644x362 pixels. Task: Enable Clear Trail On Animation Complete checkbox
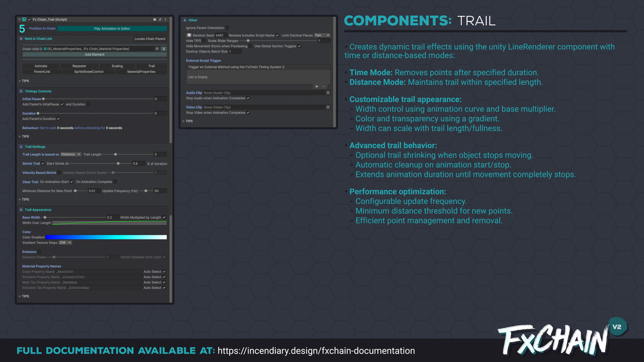[x=115, y=182]
